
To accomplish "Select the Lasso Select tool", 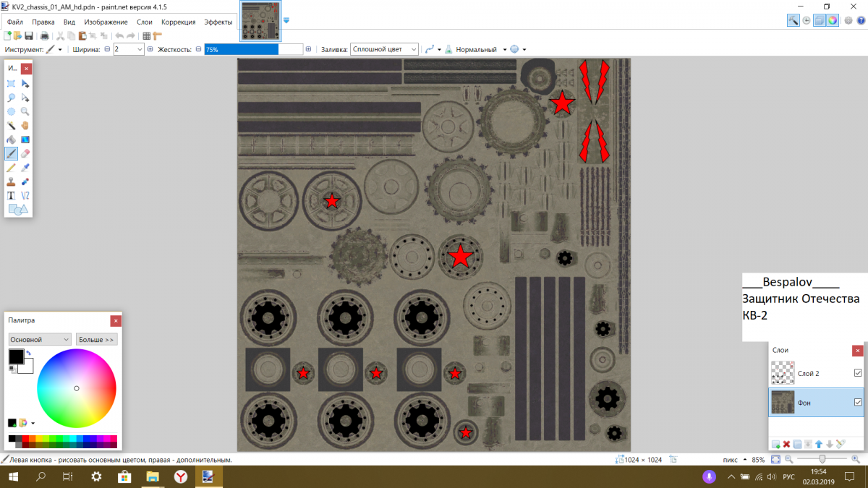I will (12, 98).
